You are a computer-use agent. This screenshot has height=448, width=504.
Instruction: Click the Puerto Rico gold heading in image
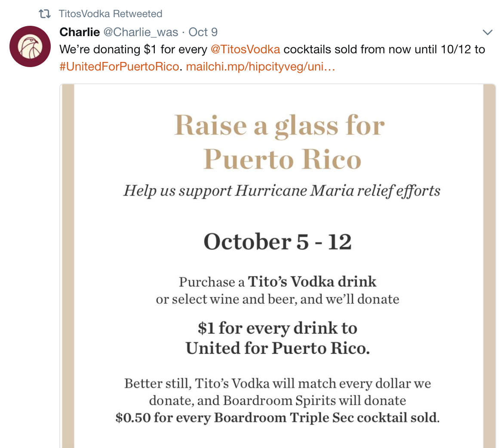tap(282, 159)
